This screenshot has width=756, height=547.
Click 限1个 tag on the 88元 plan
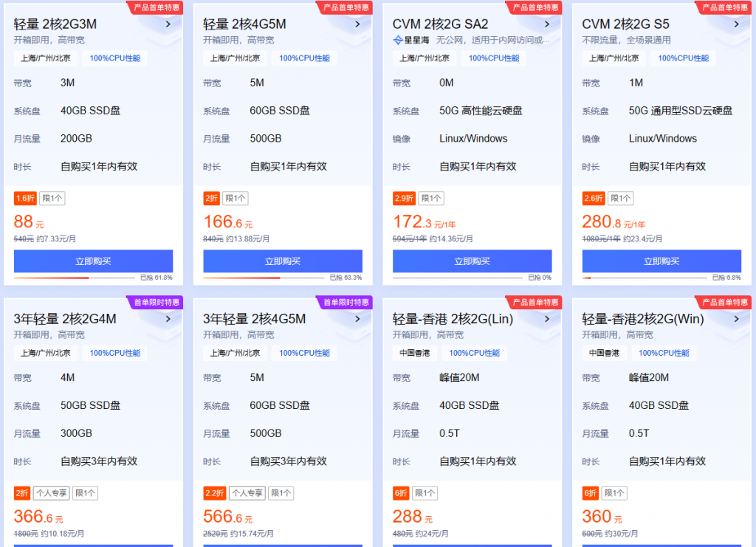click(52, 198)
